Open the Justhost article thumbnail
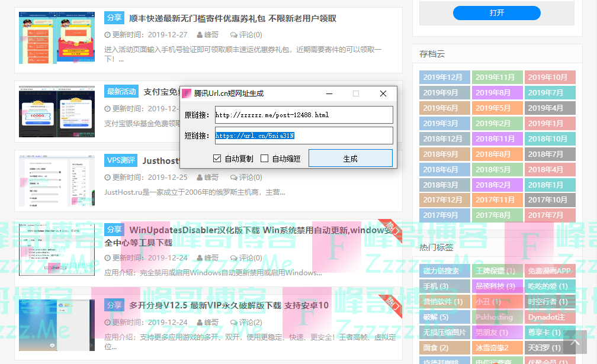The image size is (597, 364). (x=57, y=181)
